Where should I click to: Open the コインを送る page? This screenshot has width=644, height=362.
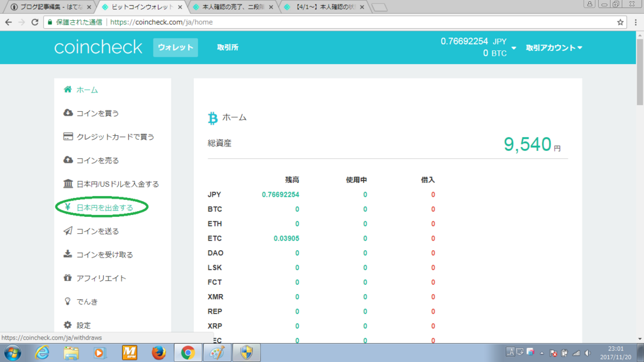(97, 231)
